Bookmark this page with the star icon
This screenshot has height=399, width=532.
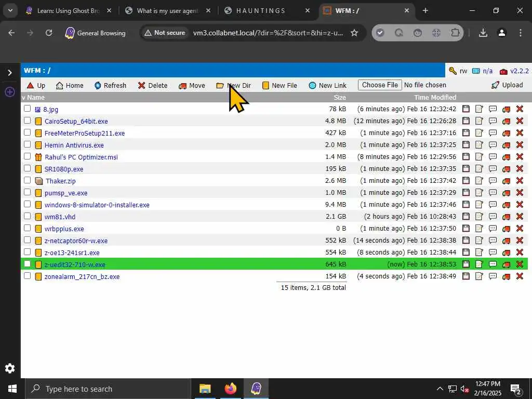(x=354, y=33)
